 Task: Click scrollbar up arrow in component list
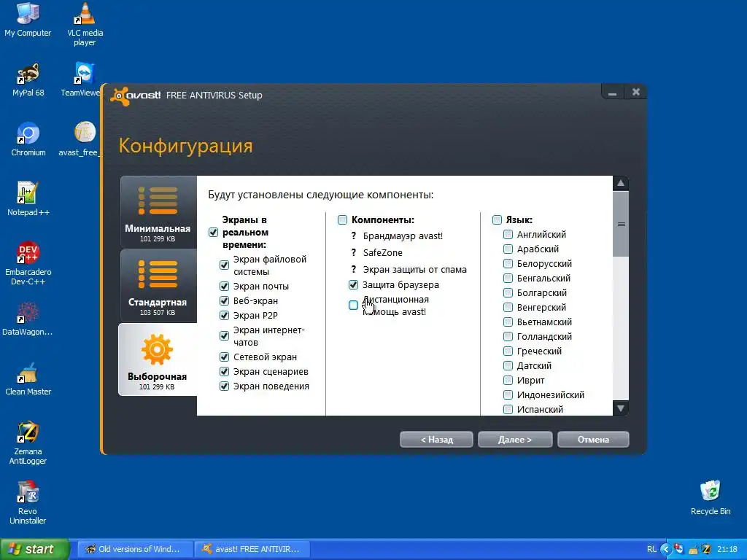621,183
